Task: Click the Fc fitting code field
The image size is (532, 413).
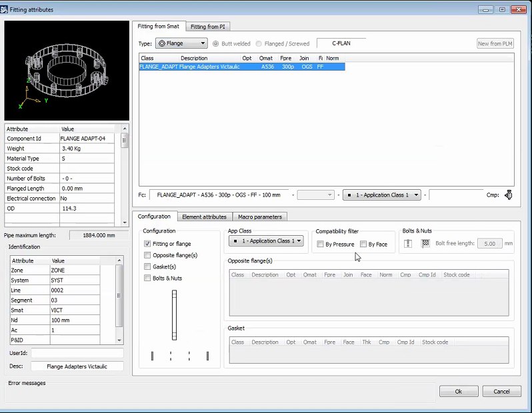Action: 219,195
